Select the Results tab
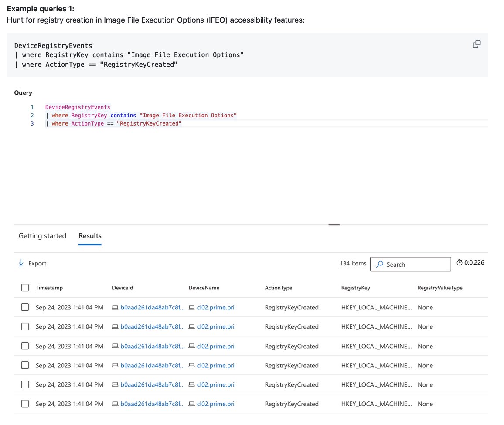Viewport: 504px width, 425px height. [x=90, y=236]
